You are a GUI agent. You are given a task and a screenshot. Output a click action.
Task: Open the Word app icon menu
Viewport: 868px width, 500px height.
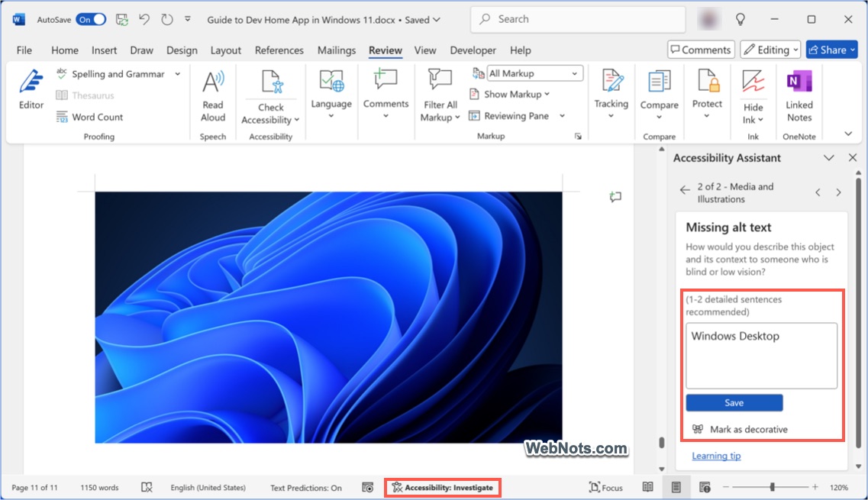coord(19,19)
